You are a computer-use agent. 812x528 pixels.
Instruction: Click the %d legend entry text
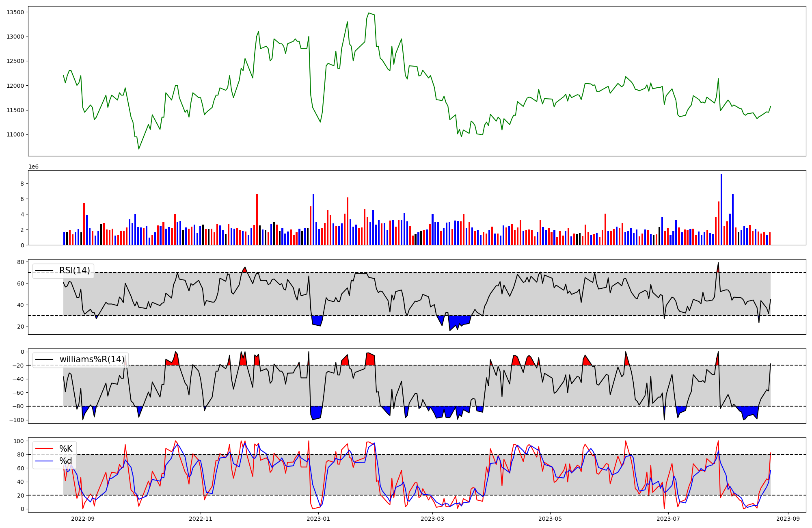[x=66, y=461]
